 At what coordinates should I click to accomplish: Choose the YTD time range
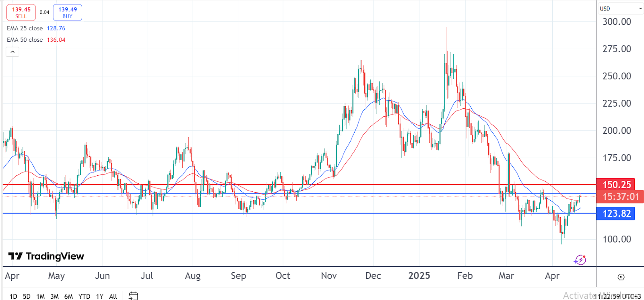pos(84,296)
